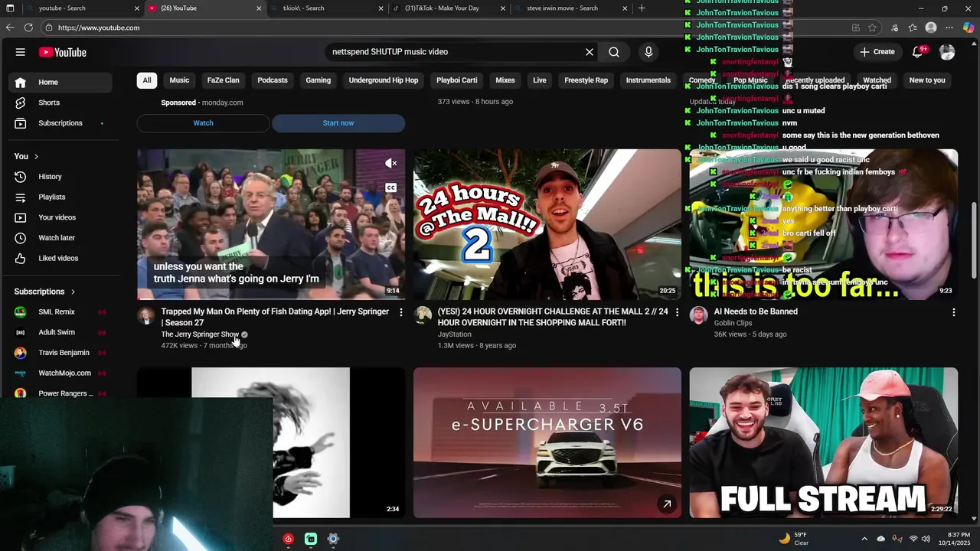Open options menu for AI Needs to Be Banned
This screenshot has height=551, width=980.
coord(953,312)
